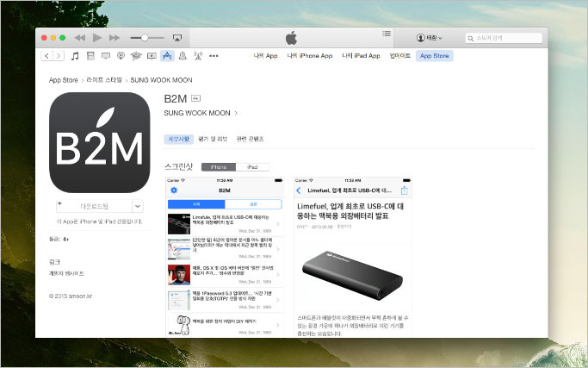Open the account dropdown menu
Viewport: 588px width, 368px height.
pyautogui.click(x=429, y=38)
